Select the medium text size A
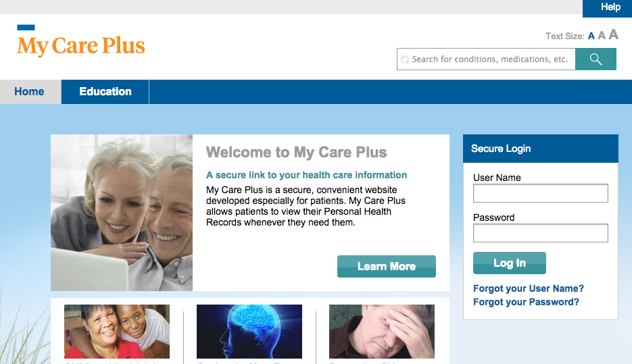Screen dimensions: 632x364 [x=602, y=35]
